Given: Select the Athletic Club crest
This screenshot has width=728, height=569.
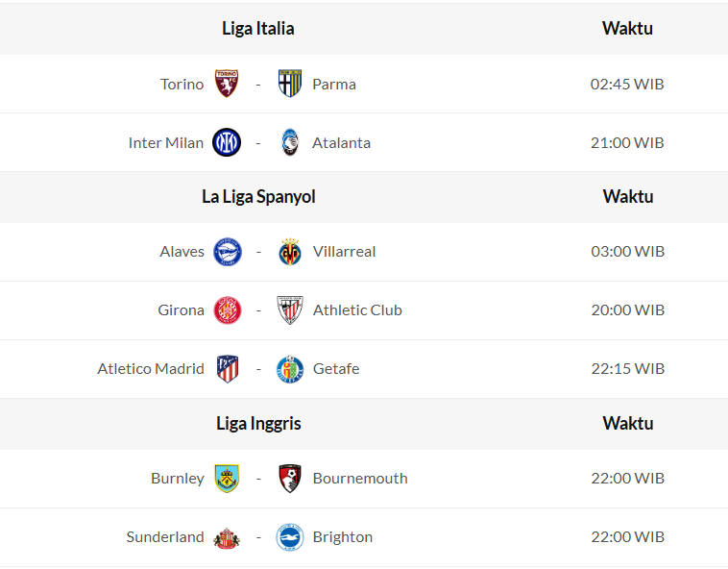Looking at the screenshot, I should 290,309.
